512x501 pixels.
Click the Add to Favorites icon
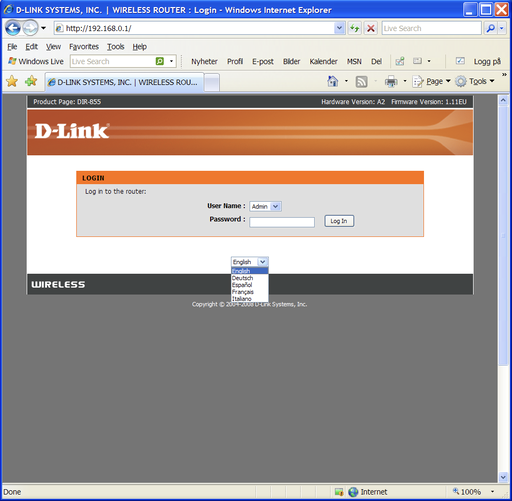31,81
